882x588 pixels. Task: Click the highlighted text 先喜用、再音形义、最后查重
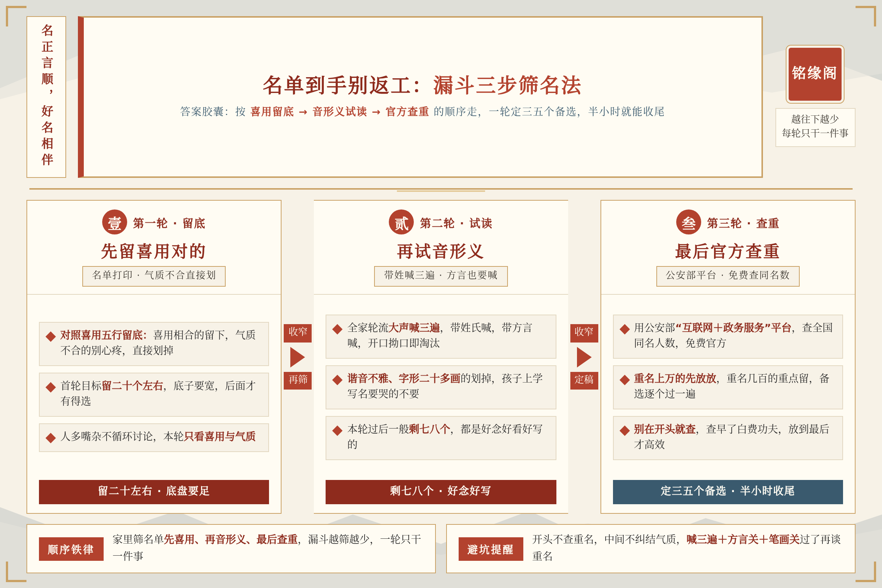coord(231,539)
